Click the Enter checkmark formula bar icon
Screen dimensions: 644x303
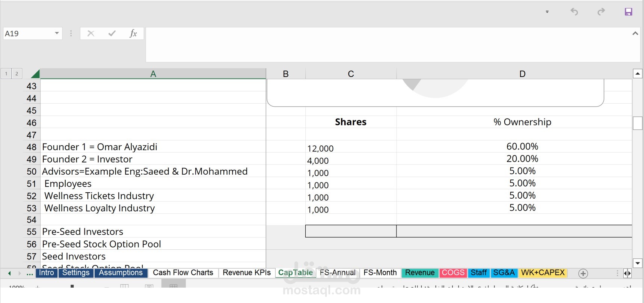tap(112, 33)
